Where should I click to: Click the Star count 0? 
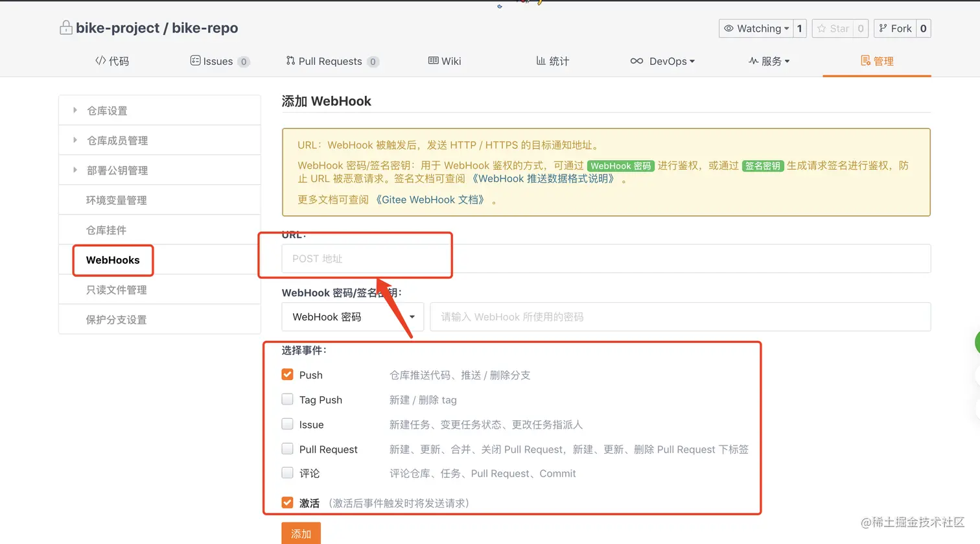(x=861, y=29)
